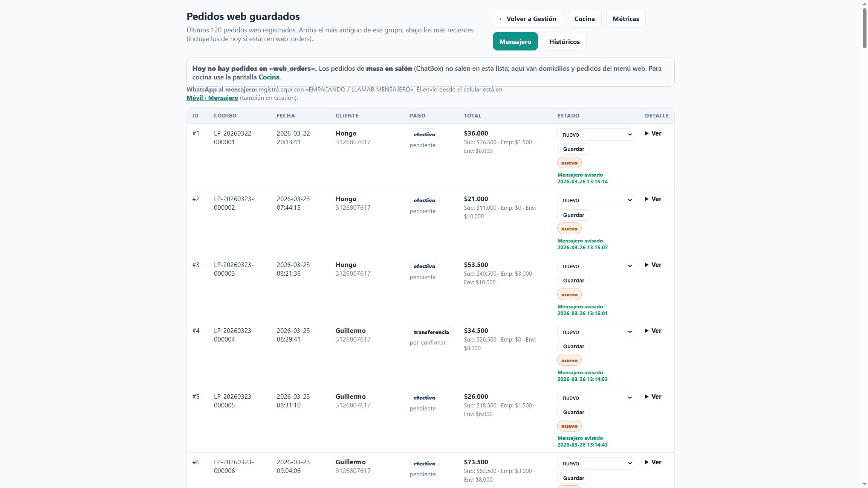
Task: Expand Ver details for order #1
Action: (x=653, y=133)
